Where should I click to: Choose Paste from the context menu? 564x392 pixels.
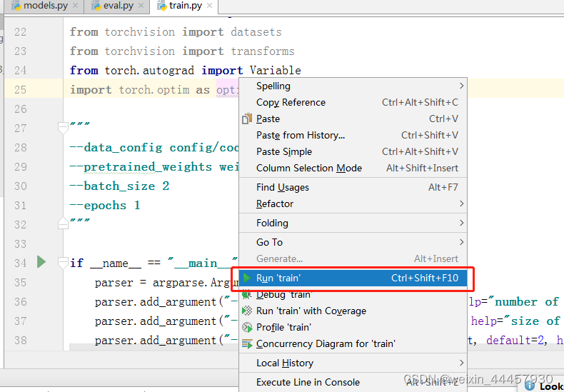coord(353,119)
